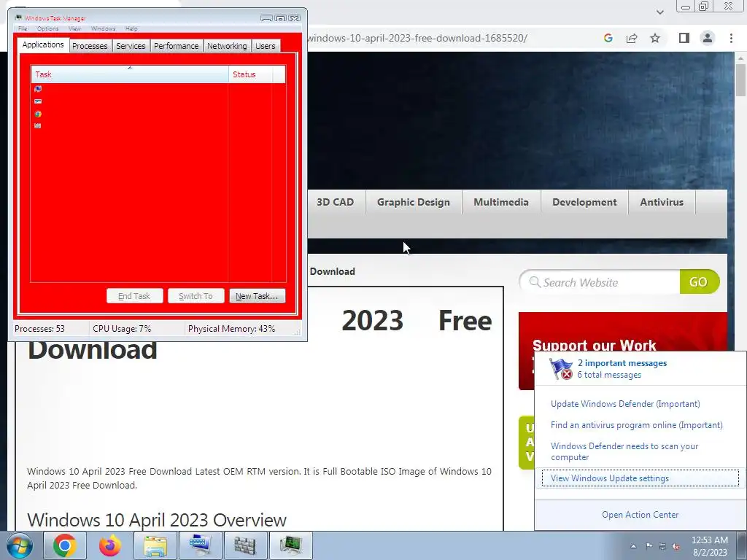Open the Development category
The width and height of the screenshot is (747, 560).
584,202
